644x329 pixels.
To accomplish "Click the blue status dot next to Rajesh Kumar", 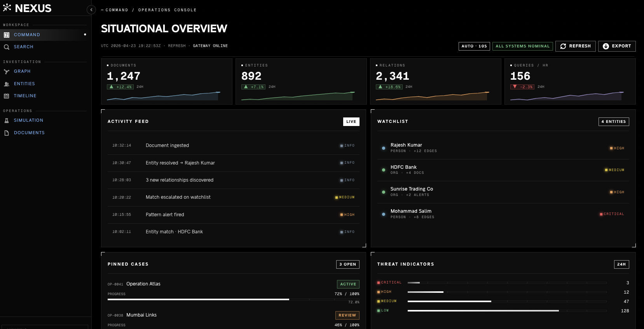I will tap(384, 148).
